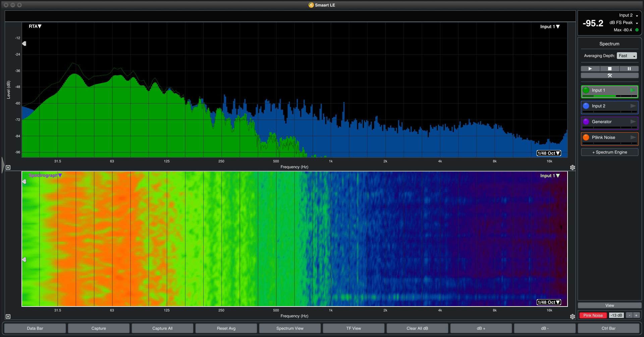Open the Spectrograph graph type dropdown
The height and width of the screenshot is (337, 644).
click(x=45, y=175)
